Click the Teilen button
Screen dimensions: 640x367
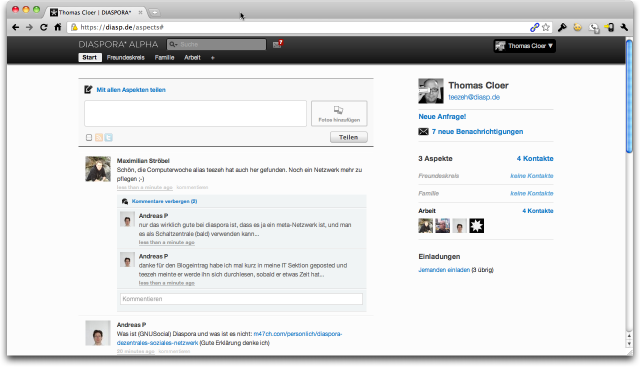[349, 137]
